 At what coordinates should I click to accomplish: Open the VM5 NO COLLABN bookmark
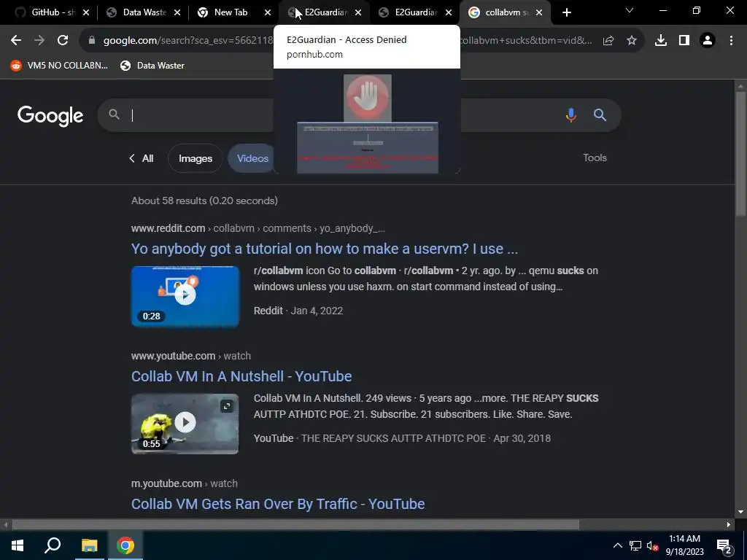(59, 66)
